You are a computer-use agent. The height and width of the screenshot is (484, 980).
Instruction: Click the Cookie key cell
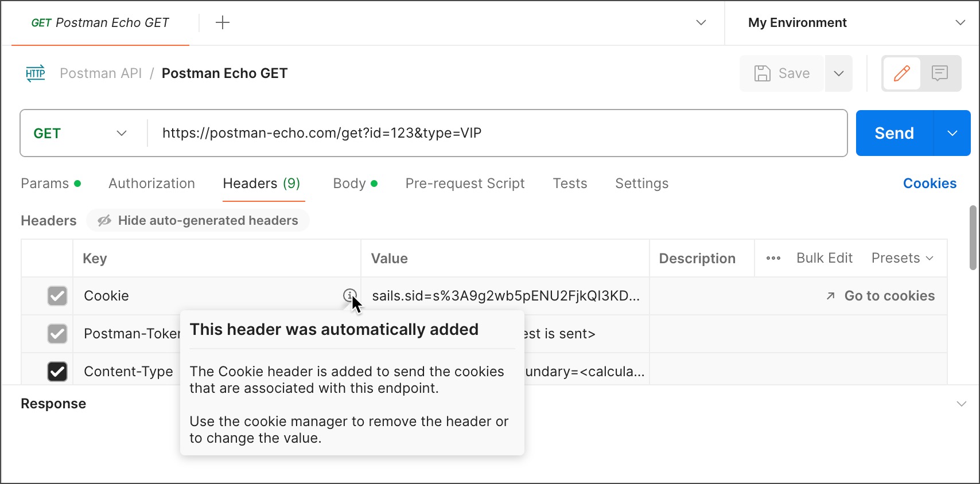pyautogui.click(x=217, y=296)
